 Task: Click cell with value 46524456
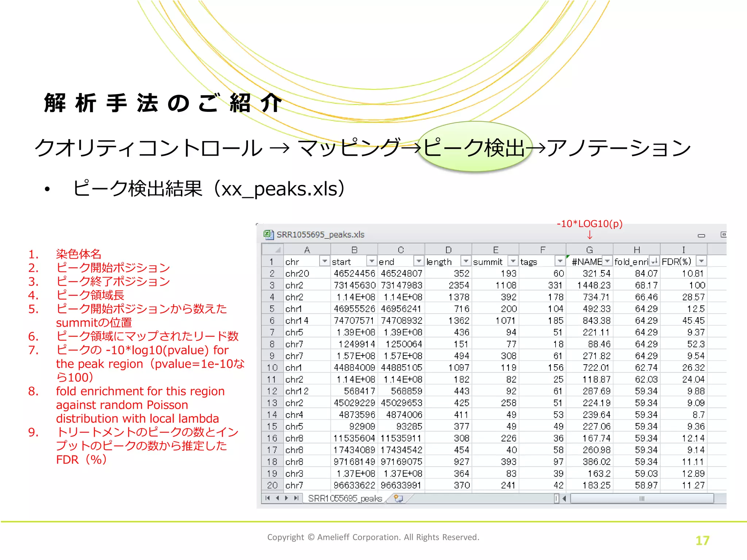[354, 273]
